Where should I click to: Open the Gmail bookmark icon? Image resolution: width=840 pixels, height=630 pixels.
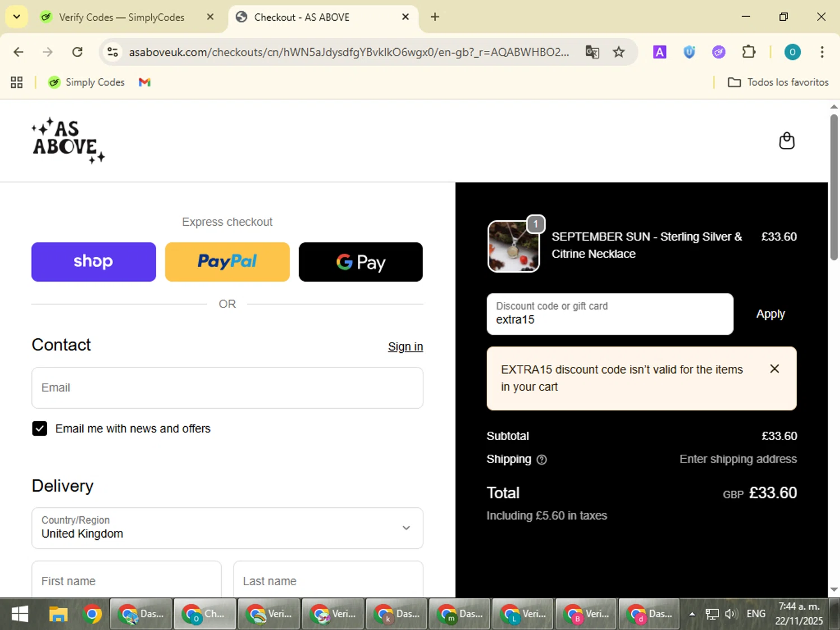pyautogui.click(x=144, y=82)
